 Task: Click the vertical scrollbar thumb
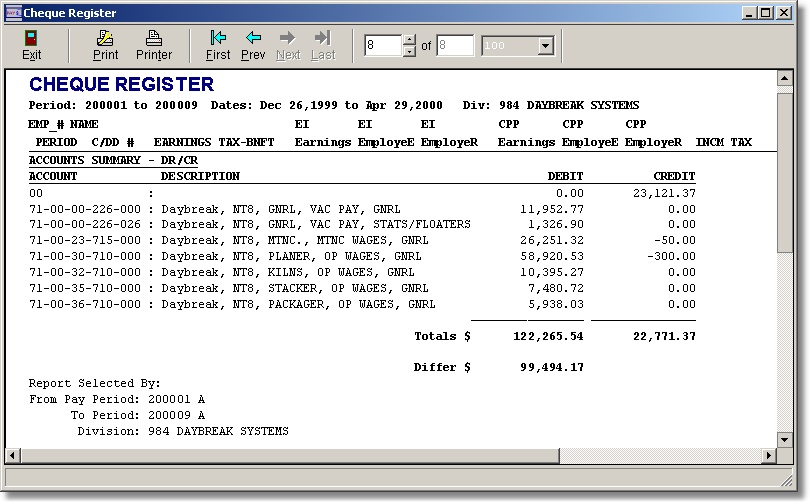(786, 170)
